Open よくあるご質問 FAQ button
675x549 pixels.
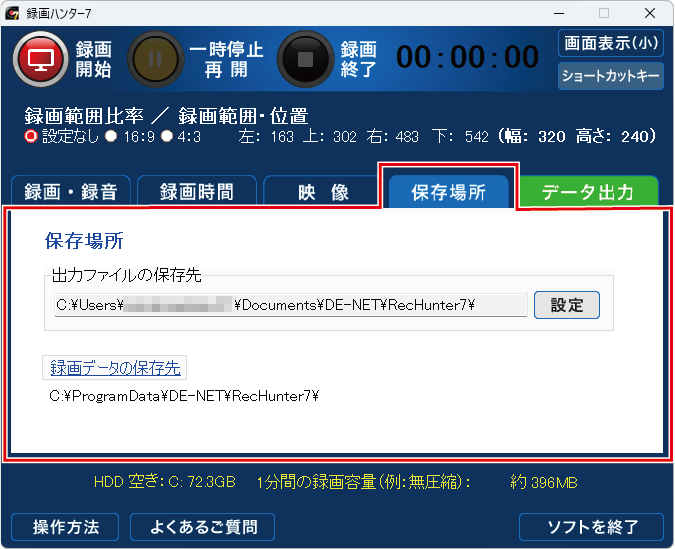(202, 526)
